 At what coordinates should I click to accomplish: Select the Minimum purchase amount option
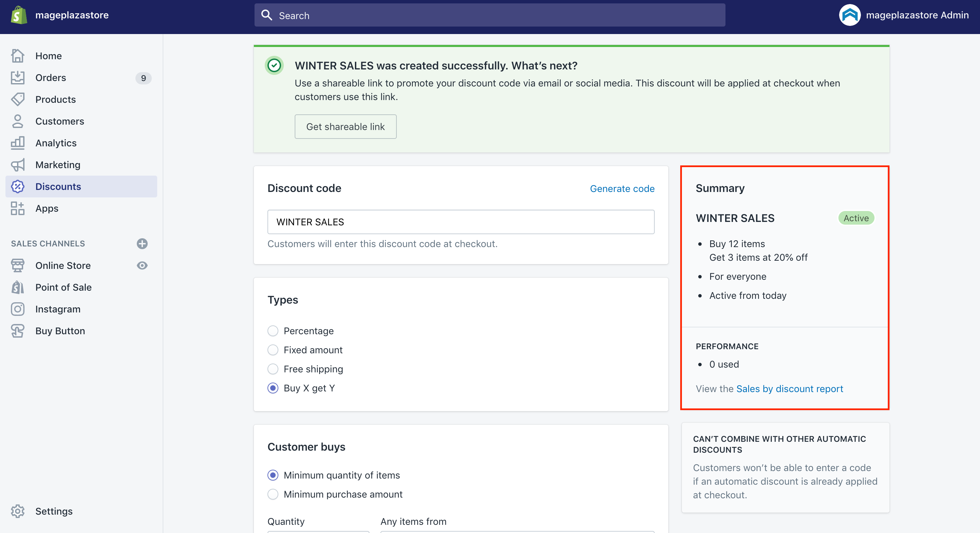click(x=273, y=494)
